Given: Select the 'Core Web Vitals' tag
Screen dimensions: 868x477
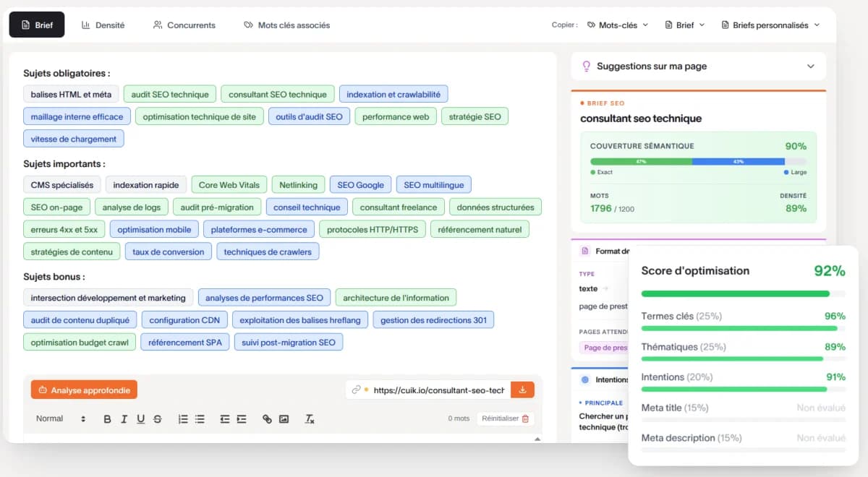Looking at the screenshot, I should click(x=229, y=185).
